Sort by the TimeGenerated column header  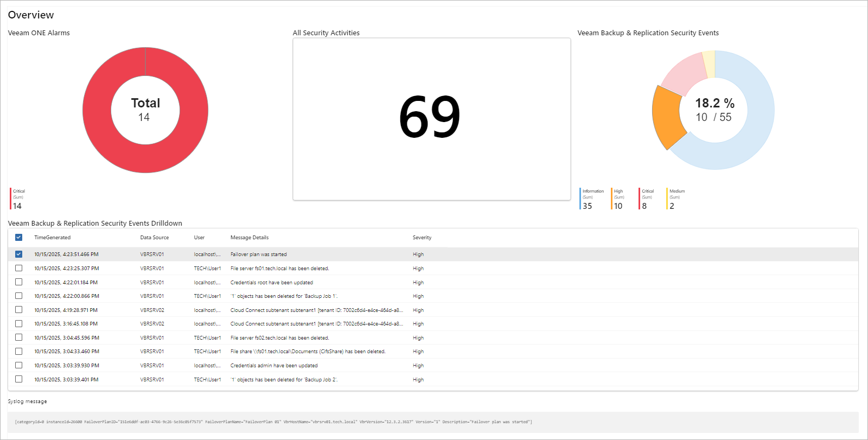[52, 238]
